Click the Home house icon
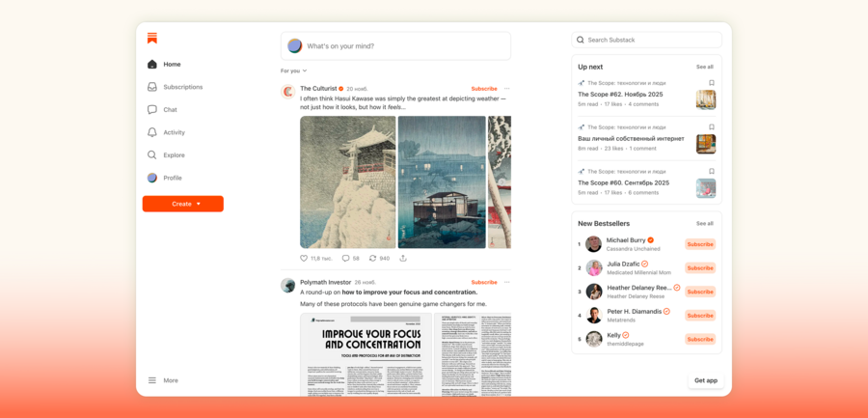This screenshot has width=868, height=418. pos(152,65)
